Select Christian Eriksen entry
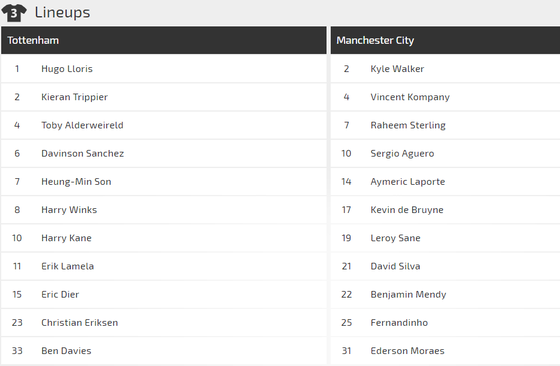The image size is (560, 366). pyautogui.click(x=79, y=323)
